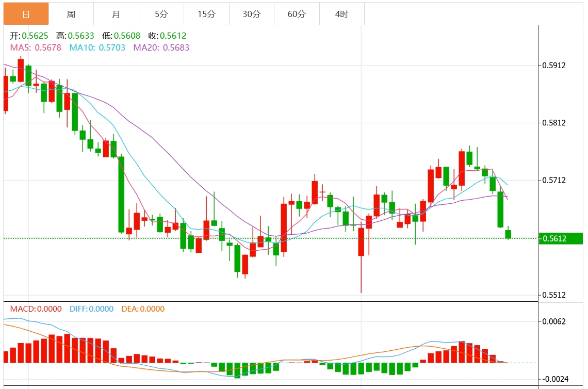This screenshot has height=389, width=588.
Task: Click the MACD:0.0000 label
Action: pyautogui.click(x=36, y=309)
